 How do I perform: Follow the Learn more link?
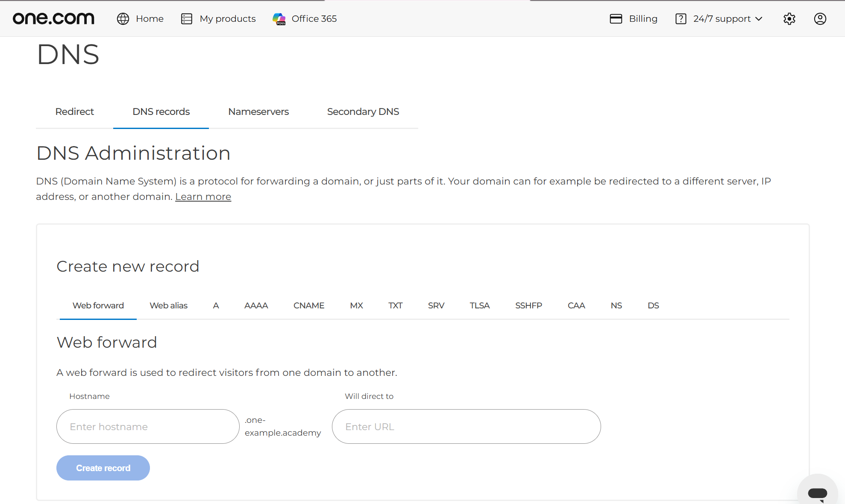(x=203, y=196)
